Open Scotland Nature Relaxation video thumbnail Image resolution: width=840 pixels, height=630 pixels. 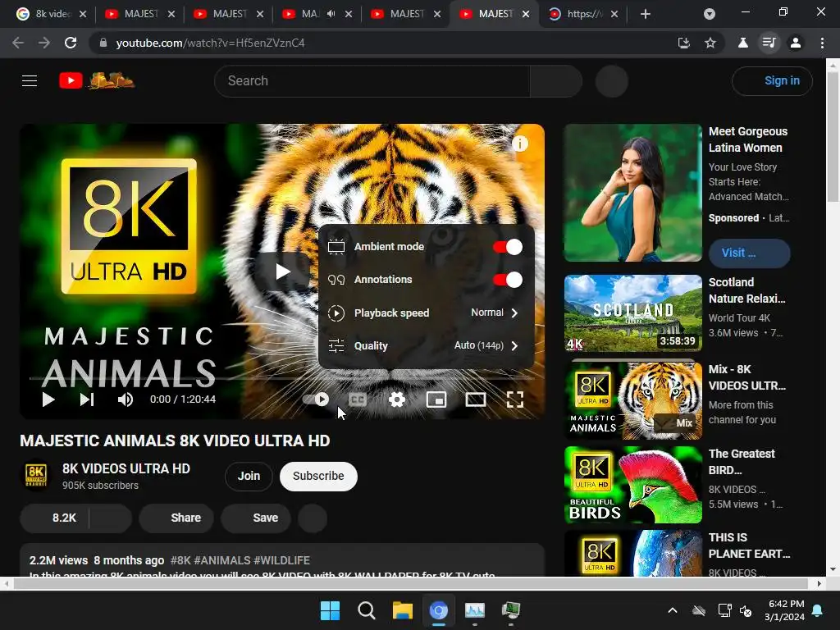pyautogui.click(x=632, y=313)
